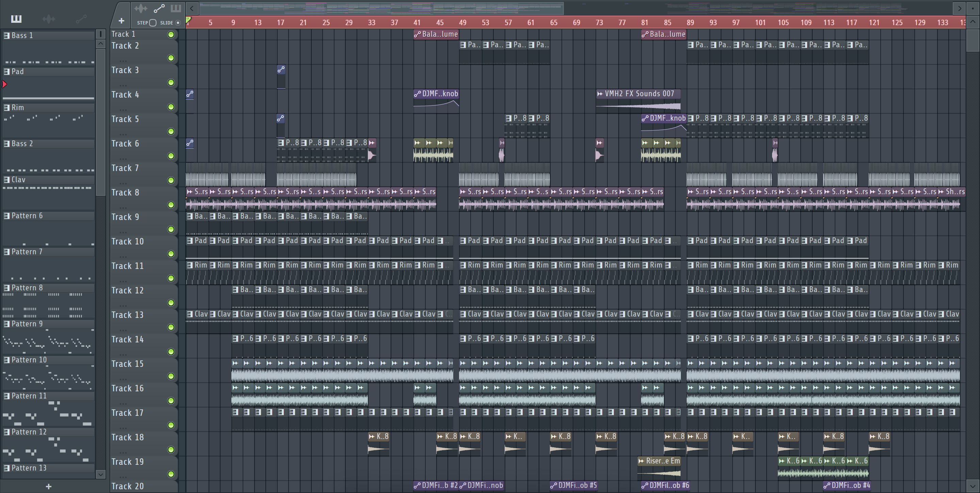Viewport: 980px width, 493px height.
Task: Click the horizontal overview scrollbar thumb
Action: tap(381, 8)
